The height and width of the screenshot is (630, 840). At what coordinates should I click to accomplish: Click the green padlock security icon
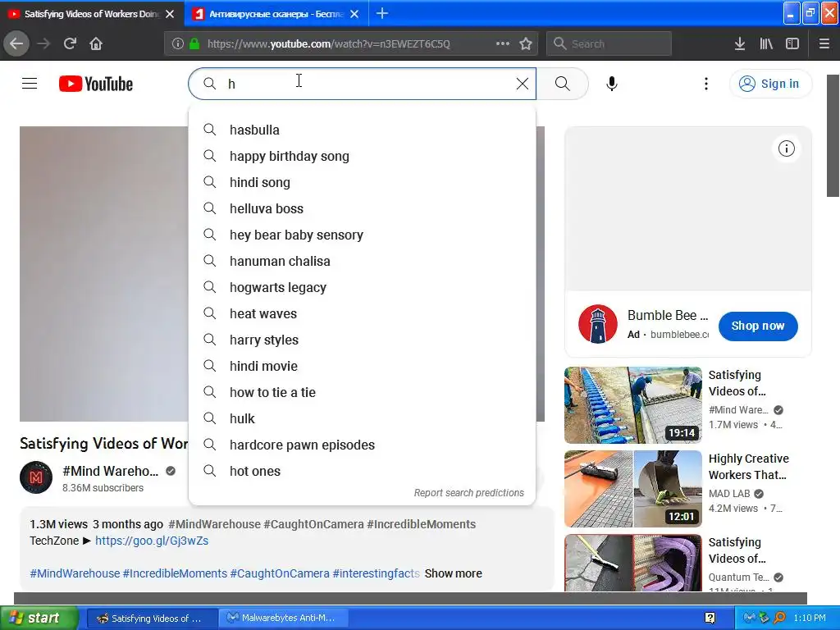(194, 43)
